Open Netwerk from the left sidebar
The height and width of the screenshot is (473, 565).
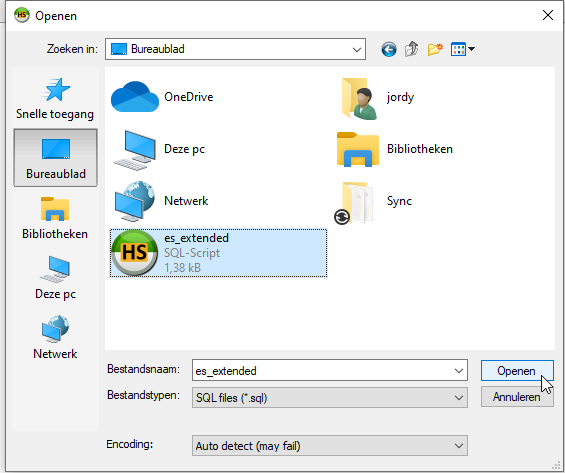click(x=55, y=338)
